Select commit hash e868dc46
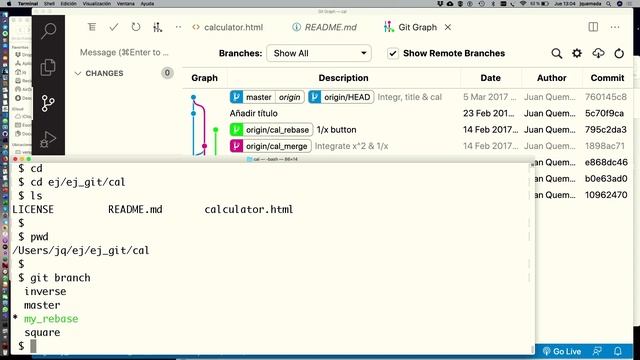The height and width of the screenshot is (360, 640). [606, 162]
